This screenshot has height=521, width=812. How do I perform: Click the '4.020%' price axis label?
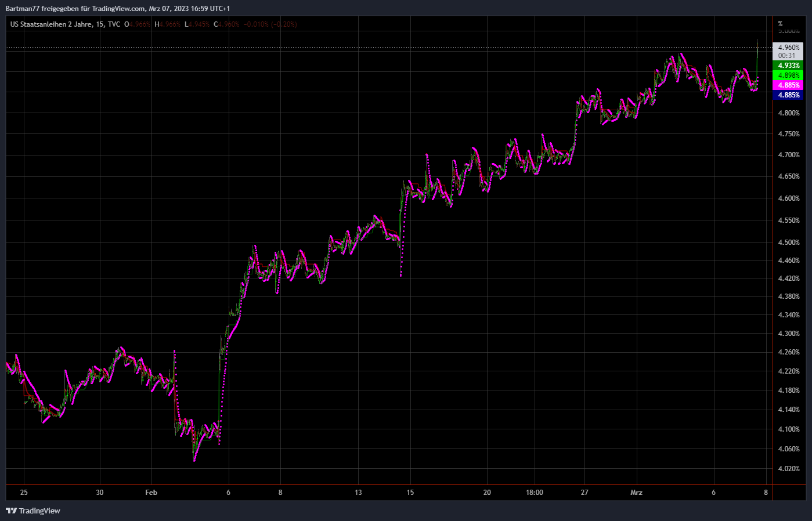pos(789,469)
